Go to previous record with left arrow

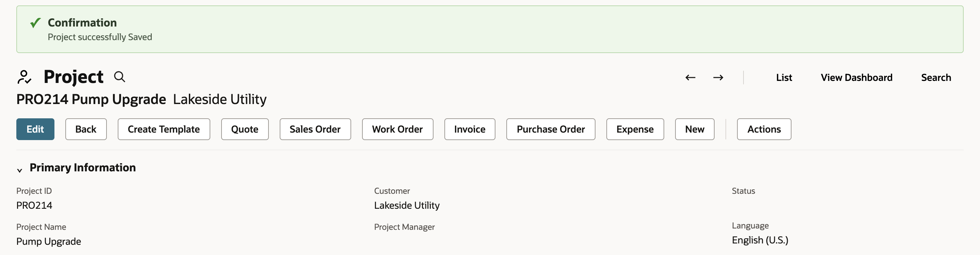(x=690, y=78)
